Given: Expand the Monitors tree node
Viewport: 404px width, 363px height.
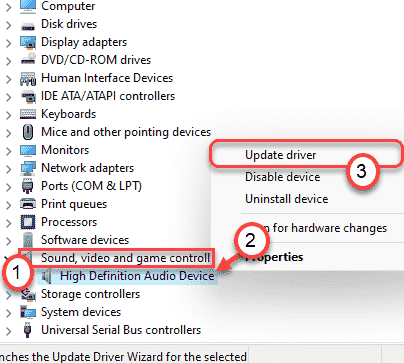Looking at the screenshot, I should click(8, 151).
